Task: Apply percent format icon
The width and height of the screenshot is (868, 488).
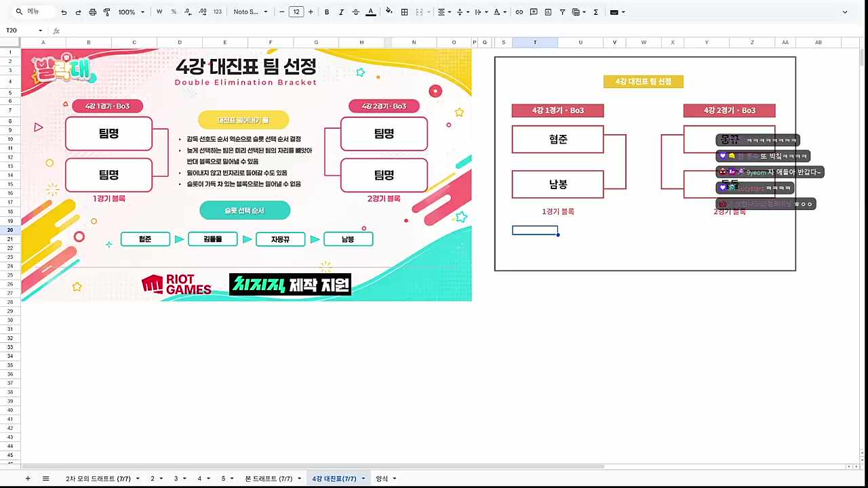Action: tap(174, 12)
